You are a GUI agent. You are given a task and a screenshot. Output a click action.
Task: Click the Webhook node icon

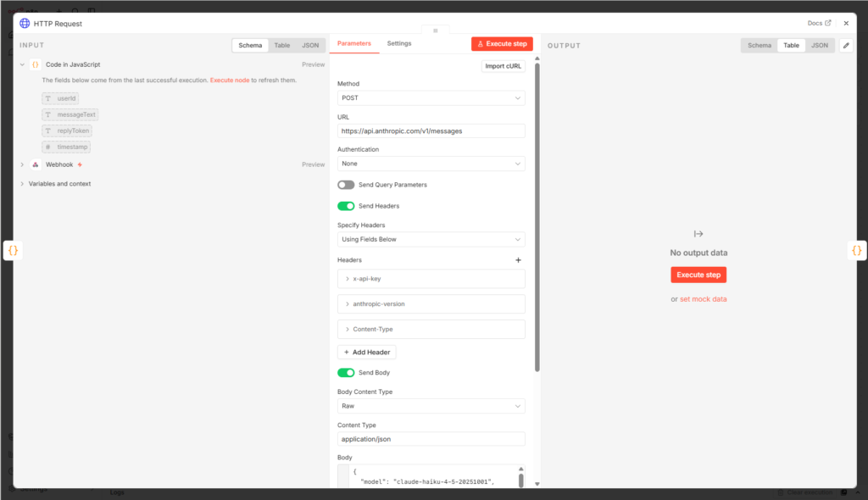click(36, 164)
